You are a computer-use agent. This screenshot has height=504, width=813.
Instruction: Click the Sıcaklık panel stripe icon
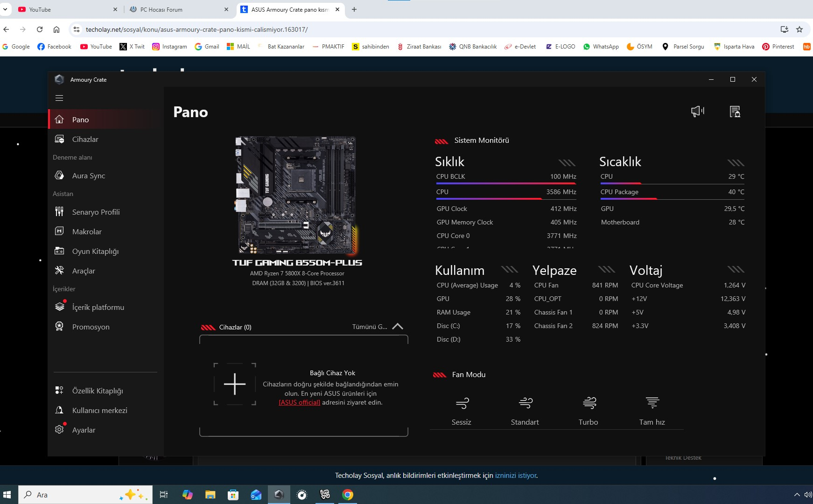point(736,162)
